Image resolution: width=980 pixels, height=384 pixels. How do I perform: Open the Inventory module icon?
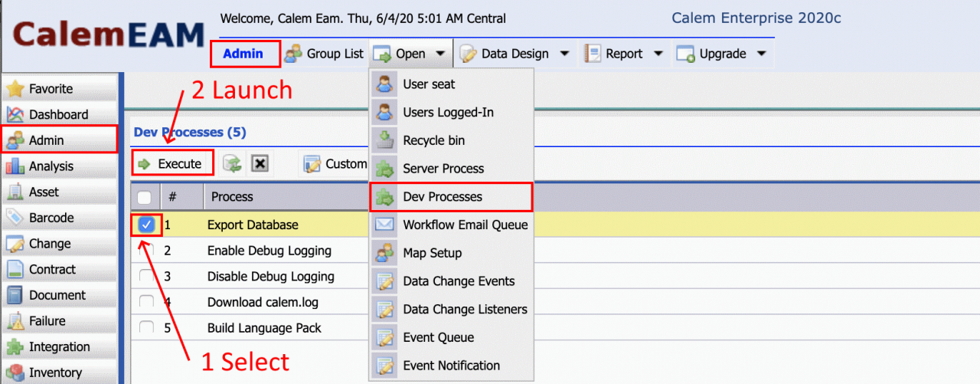[x=15, y=373]
